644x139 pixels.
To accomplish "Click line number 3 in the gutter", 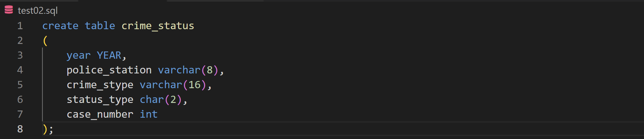I will point(20,55).
